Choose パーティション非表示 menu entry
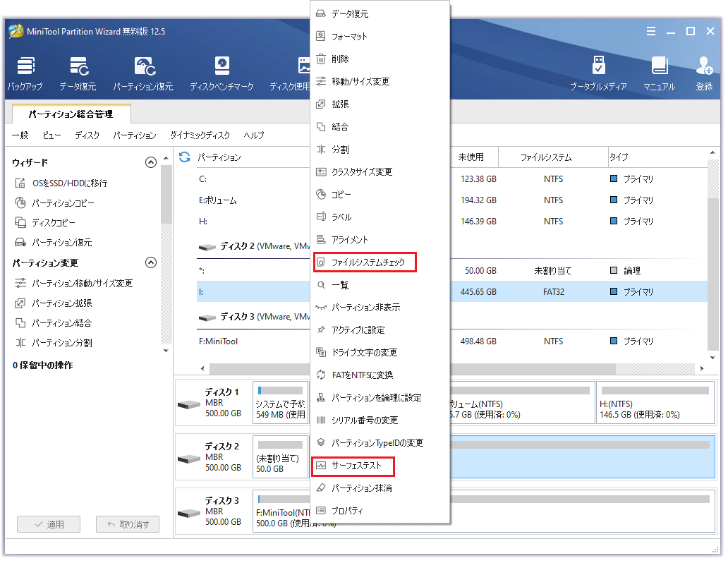The width and height of the screenshot is (728, 563). pos(380,308)
